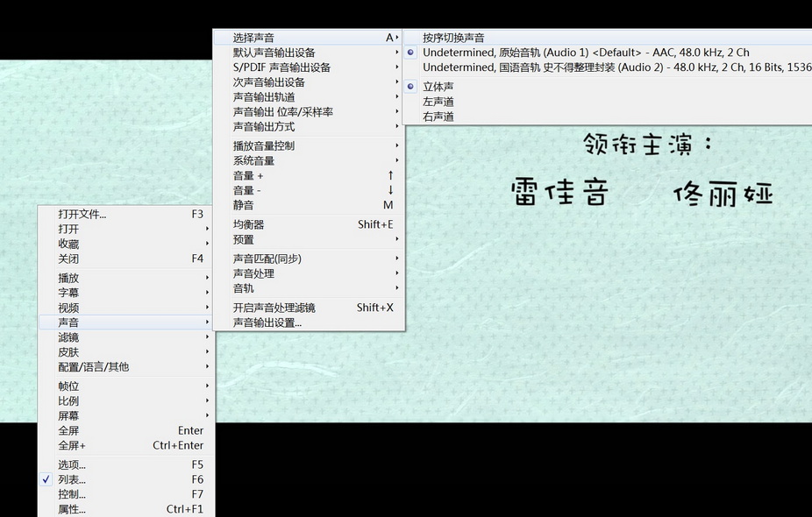Image resolution: width=812 pixels, height=517 pixels.
Task: Expand the 播放音量控制 submenu
Action: (x=264, y=145)
